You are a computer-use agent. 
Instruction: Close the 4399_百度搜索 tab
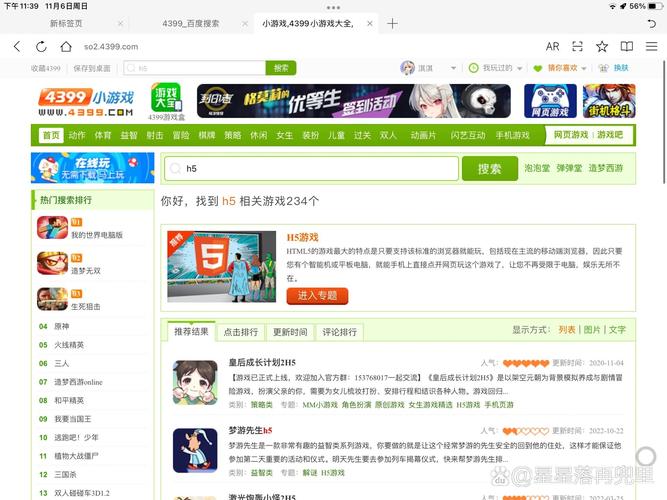245,23
